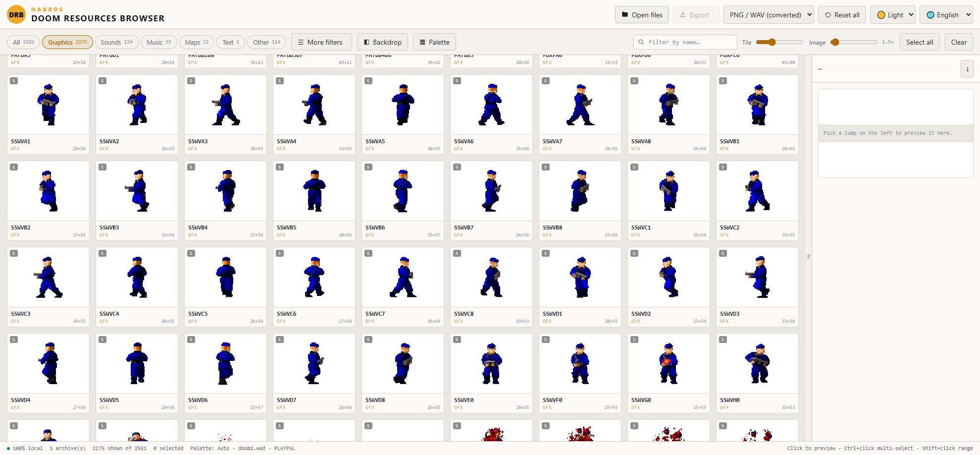
Task: Click the S badge on the SSWVA5 tile
Action: (368, 81)
